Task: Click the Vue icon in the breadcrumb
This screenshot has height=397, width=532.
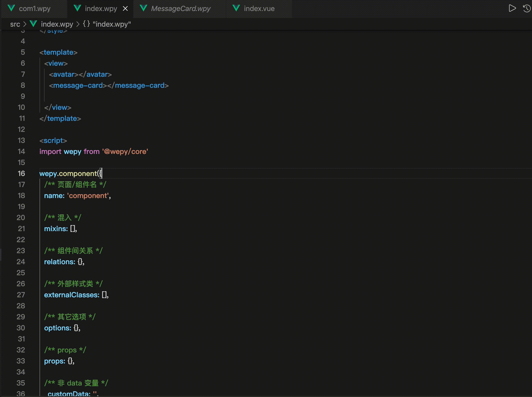Action: (x=33, y=24)
